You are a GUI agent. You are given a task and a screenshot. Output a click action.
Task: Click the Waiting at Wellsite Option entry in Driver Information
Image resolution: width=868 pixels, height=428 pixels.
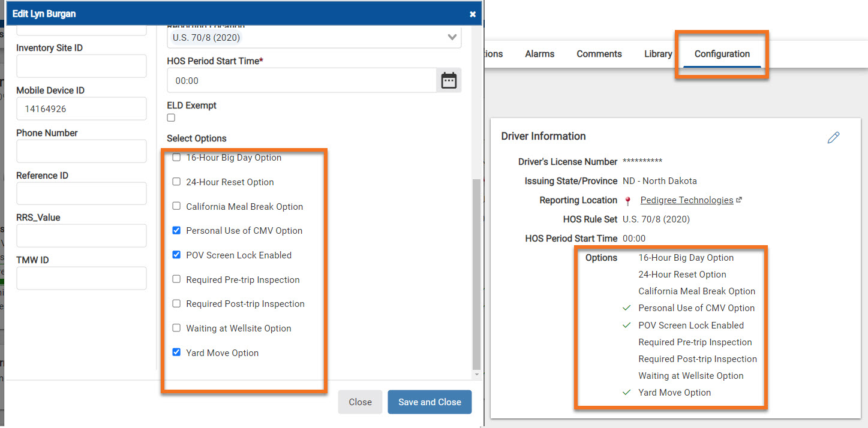pos(691,376)
